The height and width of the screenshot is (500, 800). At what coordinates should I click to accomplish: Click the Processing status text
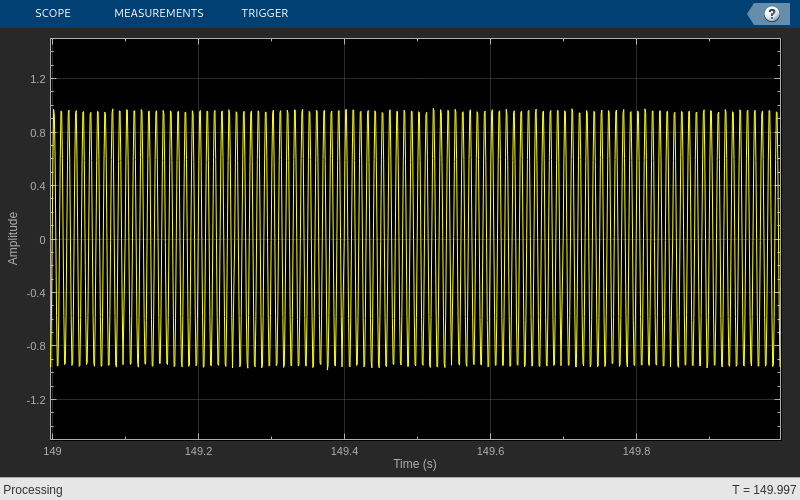pos(33,490)
